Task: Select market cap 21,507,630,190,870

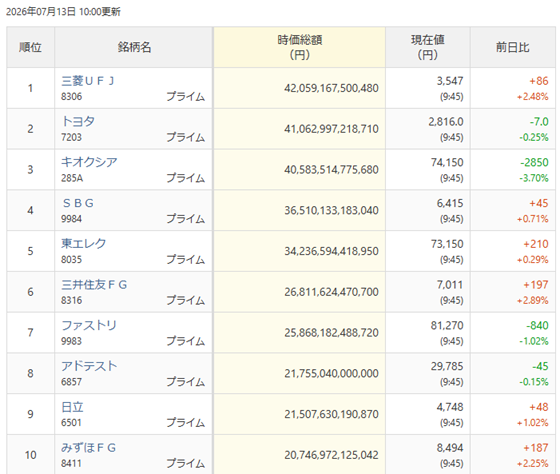Action: coord(331,414)
